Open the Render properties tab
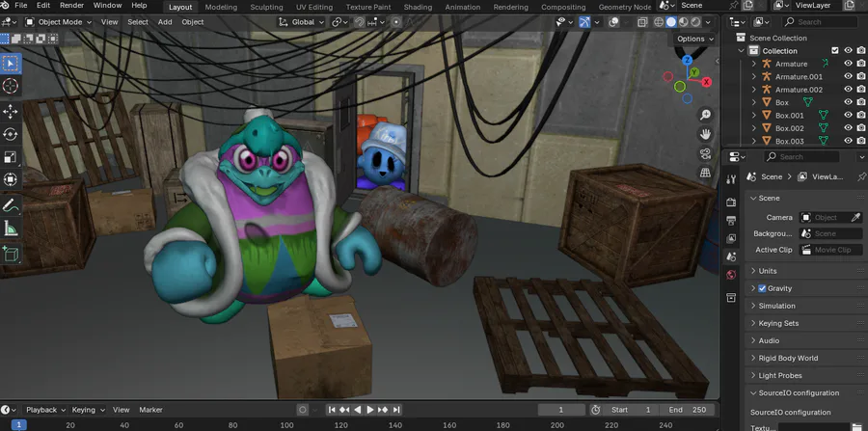This screenshot has width=868, height=431. click(731, 202)
